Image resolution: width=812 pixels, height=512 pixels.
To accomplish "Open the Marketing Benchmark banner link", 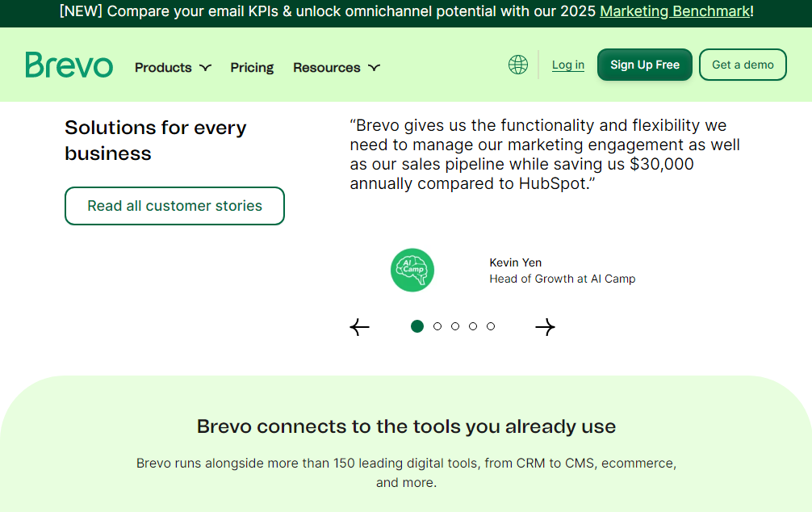I will [x=675, y=11].
